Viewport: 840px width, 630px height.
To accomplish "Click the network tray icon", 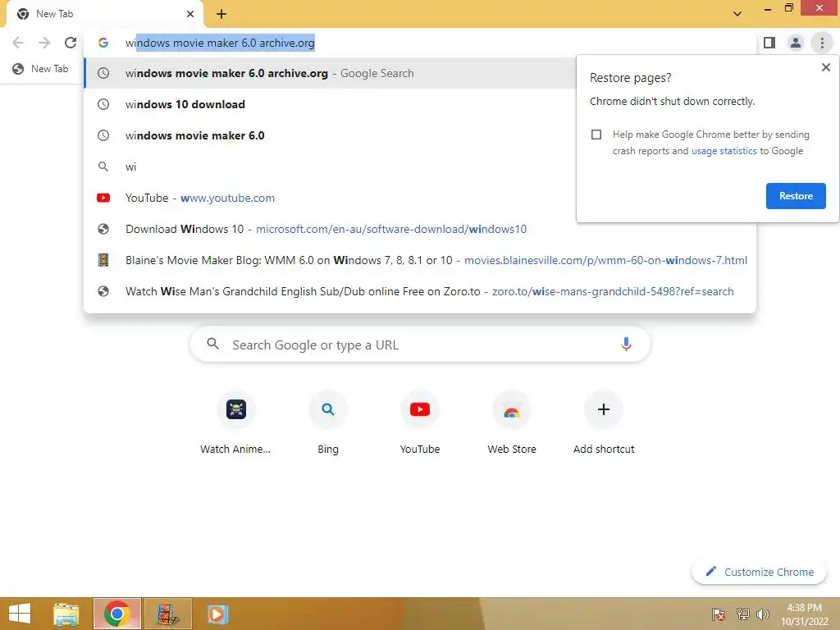I will [742, 614].
